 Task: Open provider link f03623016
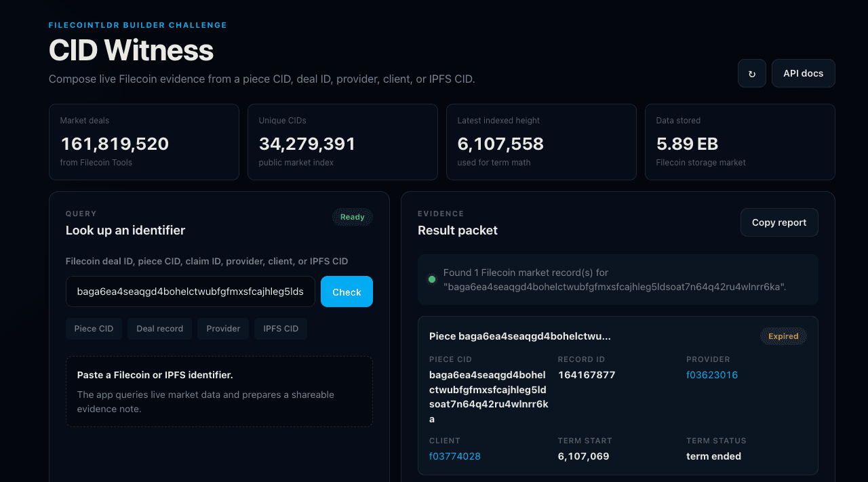tap(712, 375)
